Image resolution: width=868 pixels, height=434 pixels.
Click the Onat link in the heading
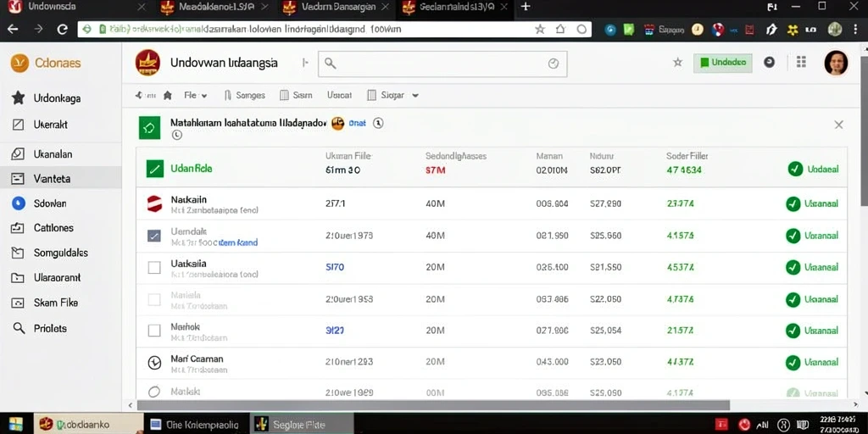(x=357, y=124)
